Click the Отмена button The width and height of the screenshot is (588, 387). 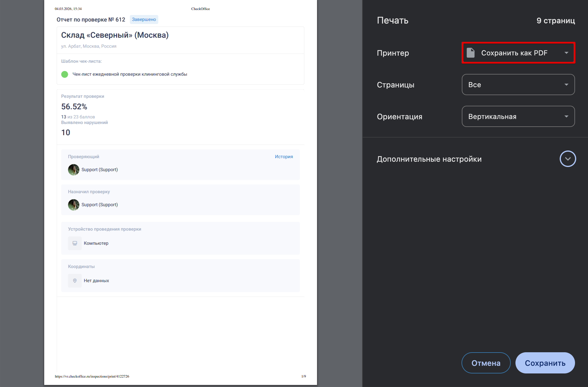pos(486,363)
